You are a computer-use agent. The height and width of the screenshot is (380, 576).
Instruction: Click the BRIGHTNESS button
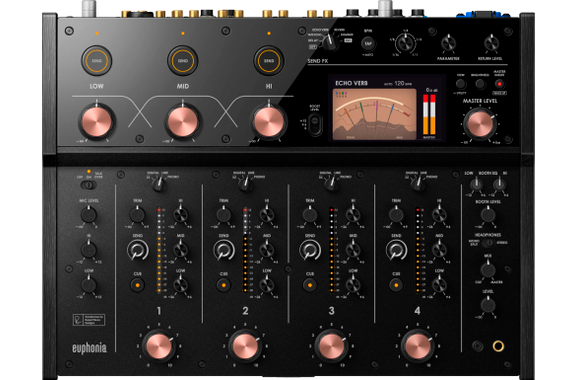click(x=480, y=84)
